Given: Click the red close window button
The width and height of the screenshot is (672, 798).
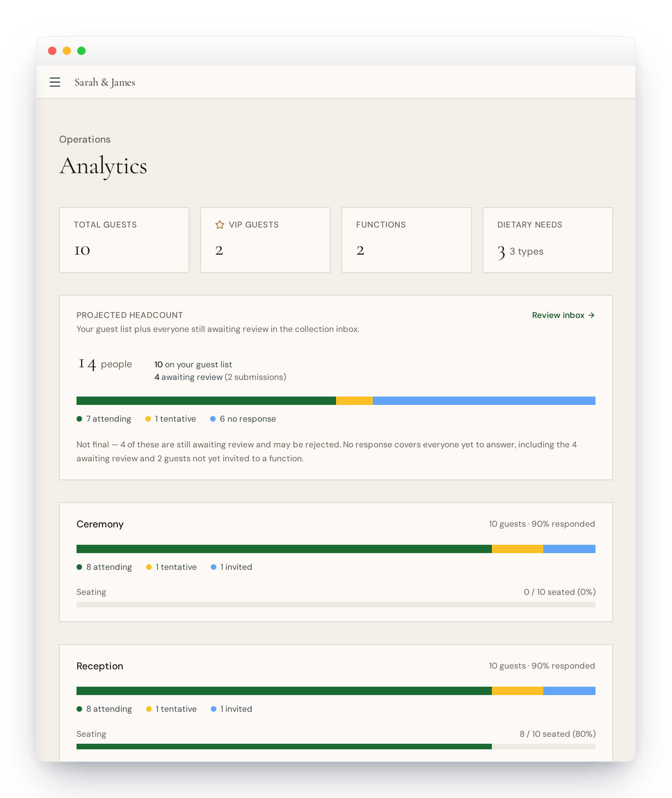Looking at the screenshot, I should 52,51.
